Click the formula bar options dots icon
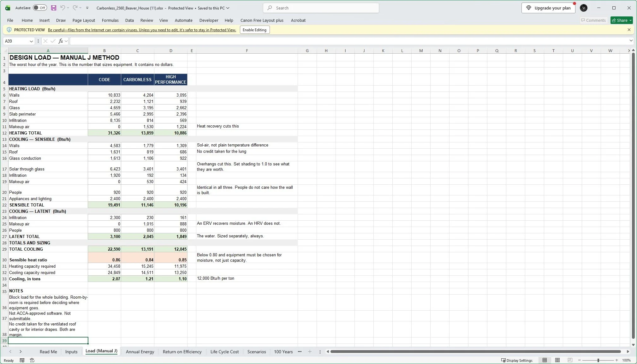This screenshot has width=637, height=364. pos(38,41)
